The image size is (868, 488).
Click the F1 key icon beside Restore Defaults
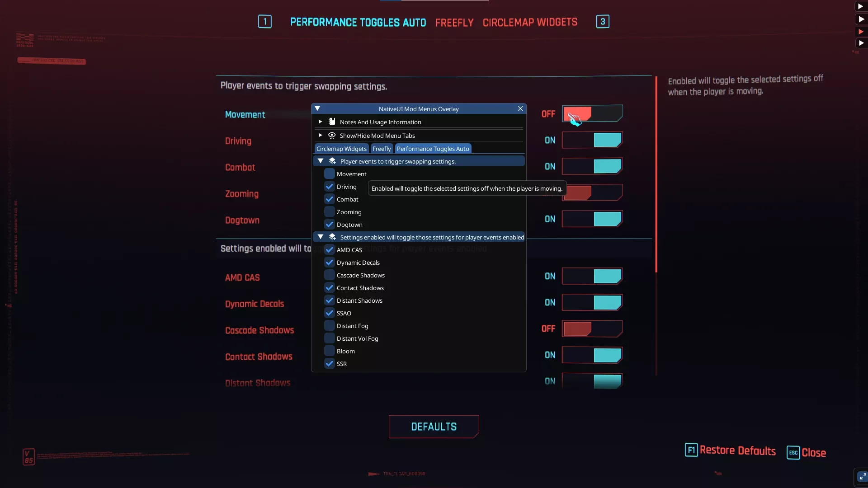coord(691,450)
